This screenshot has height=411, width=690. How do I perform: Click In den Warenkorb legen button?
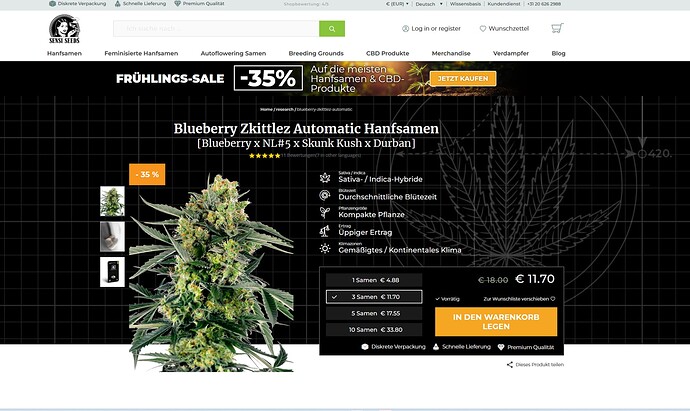496,322
